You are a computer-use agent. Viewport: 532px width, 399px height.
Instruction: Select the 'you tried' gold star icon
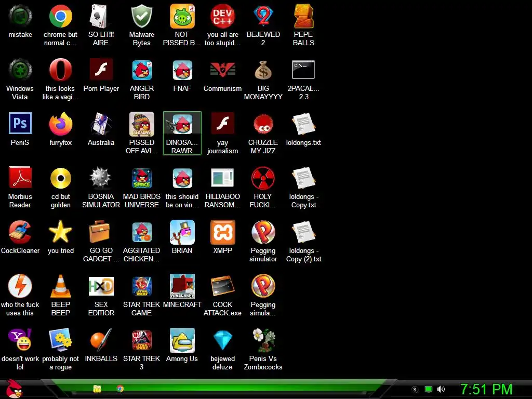60,231
